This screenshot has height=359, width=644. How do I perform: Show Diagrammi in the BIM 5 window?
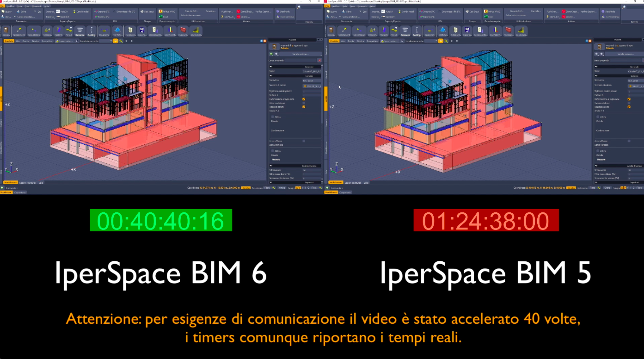[430, 31]
